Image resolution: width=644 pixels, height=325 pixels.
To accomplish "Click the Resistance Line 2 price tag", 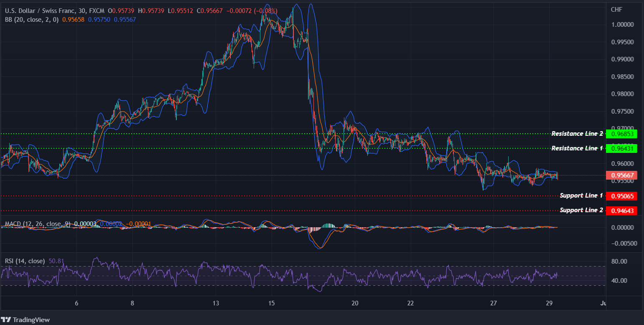I will coord(621,134).
